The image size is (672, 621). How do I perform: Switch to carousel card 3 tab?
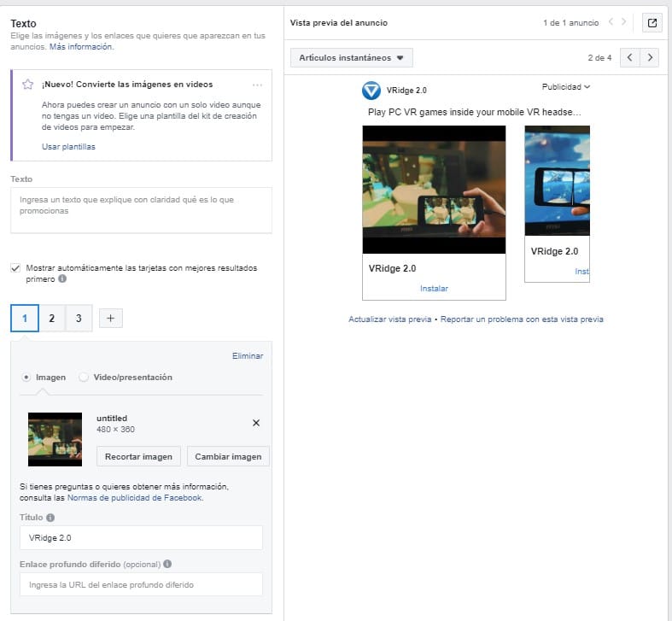click(79, 319)
